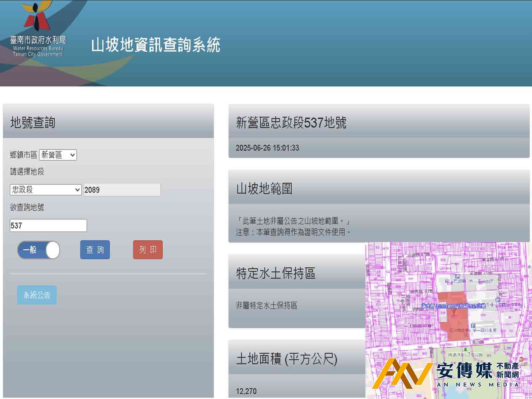
Task: Click the parking icon below the red pin's right side
Action: (473, 326)
